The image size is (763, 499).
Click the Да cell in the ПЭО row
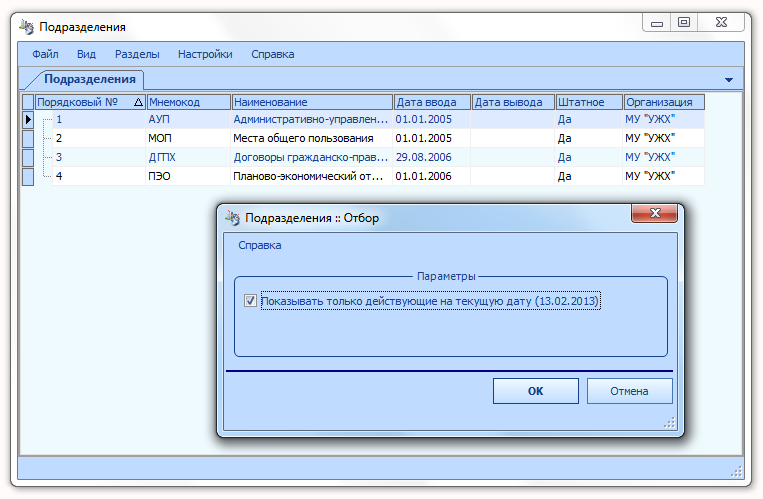589,176
